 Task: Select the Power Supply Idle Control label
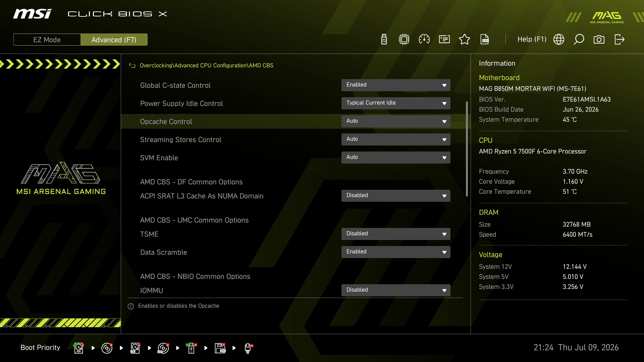(x=181, y=104)
